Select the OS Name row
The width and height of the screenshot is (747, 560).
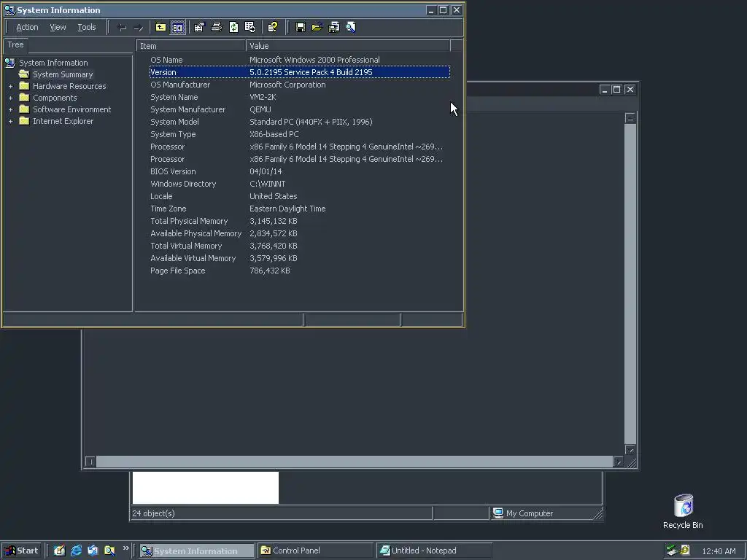300,60
